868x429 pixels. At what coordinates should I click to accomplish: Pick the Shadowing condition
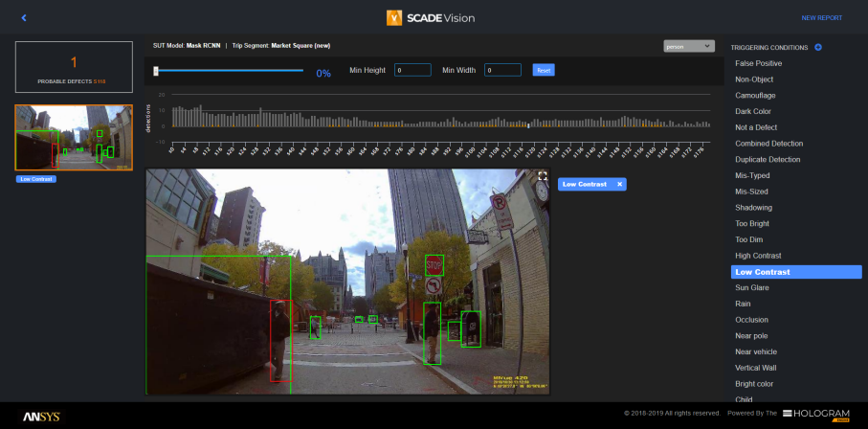point(753,208)
